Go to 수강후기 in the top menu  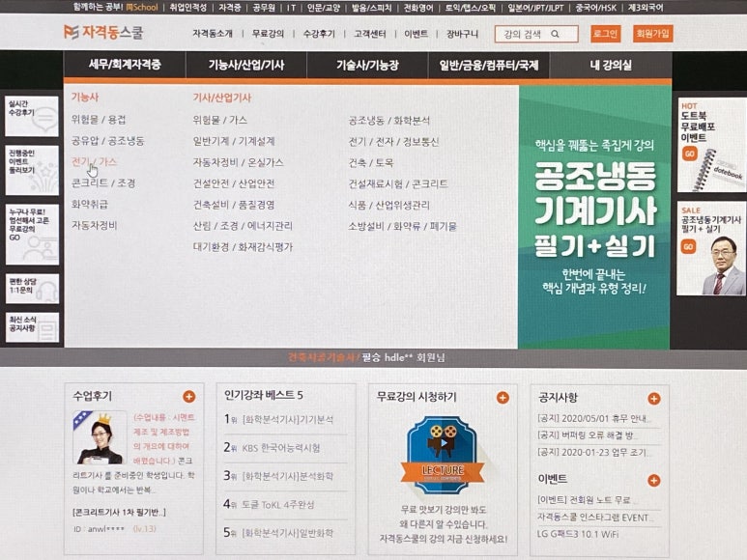click(319, 34)
